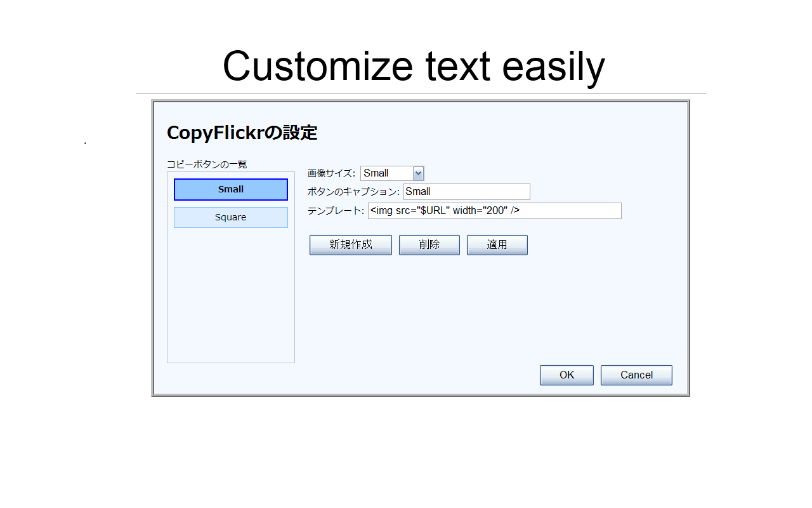Dismiss the dialog with Cancel

pos(636,375)
